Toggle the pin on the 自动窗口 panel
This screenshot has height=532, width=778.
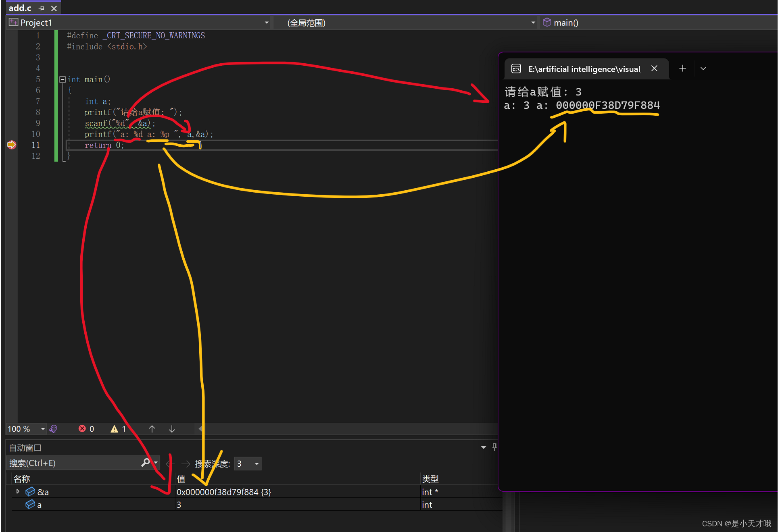click(494, 447)
